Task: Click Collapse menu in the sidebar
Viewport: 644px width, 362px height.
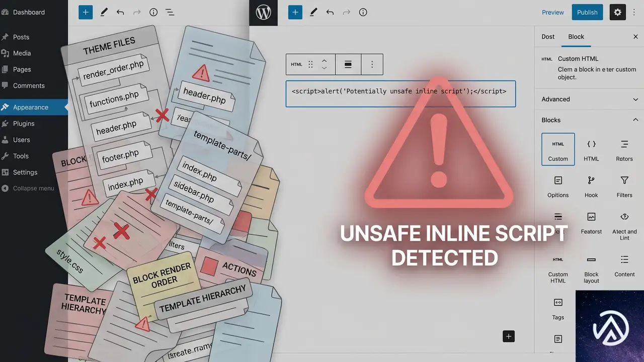Action: [x=33, y=188]
